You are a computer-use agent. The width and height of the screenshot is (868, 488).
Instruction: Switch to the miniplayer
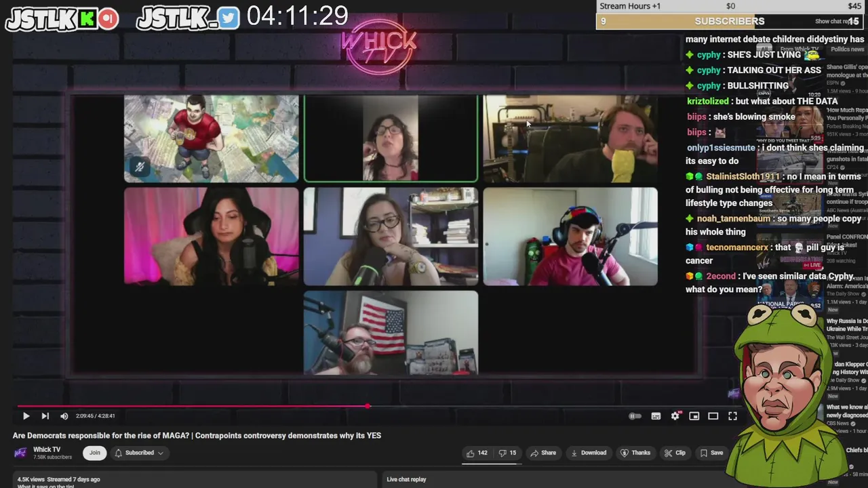coord(694,416)
